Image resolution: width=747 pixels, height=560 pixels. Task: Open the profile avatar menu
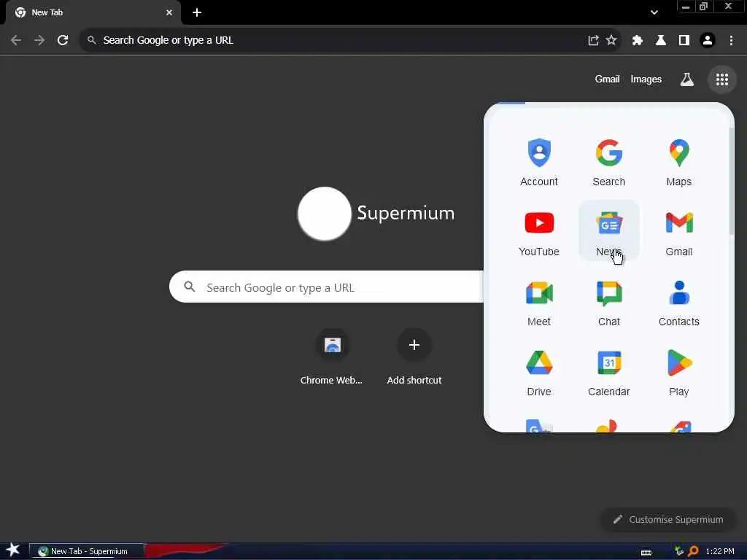(708, 41)
